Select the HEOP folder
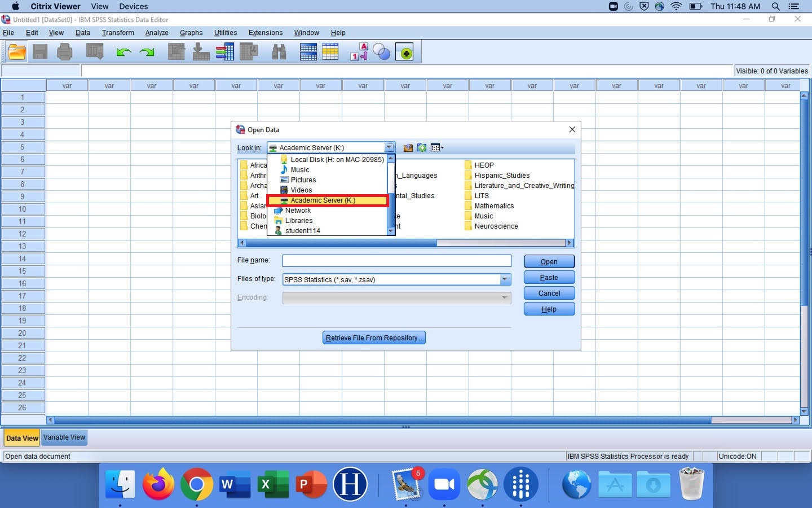The width and height of the screenshot is (812, 508). coord(479,165)
